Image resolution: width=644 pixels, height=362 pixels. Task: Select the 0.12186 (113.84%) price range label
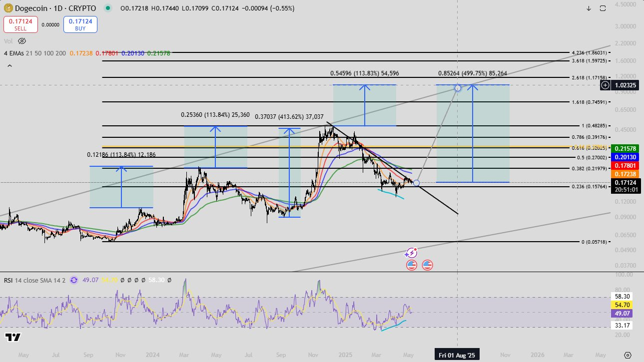click(122, 155)
